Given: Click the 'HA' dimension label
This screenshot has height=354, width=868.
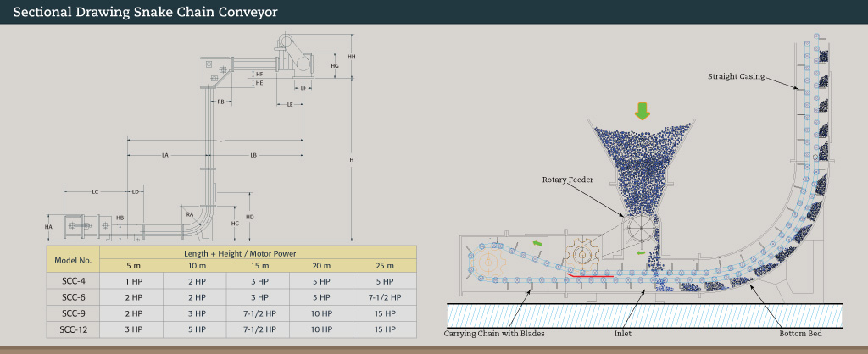Looking at the screenshot, I should tap(48, 227).
